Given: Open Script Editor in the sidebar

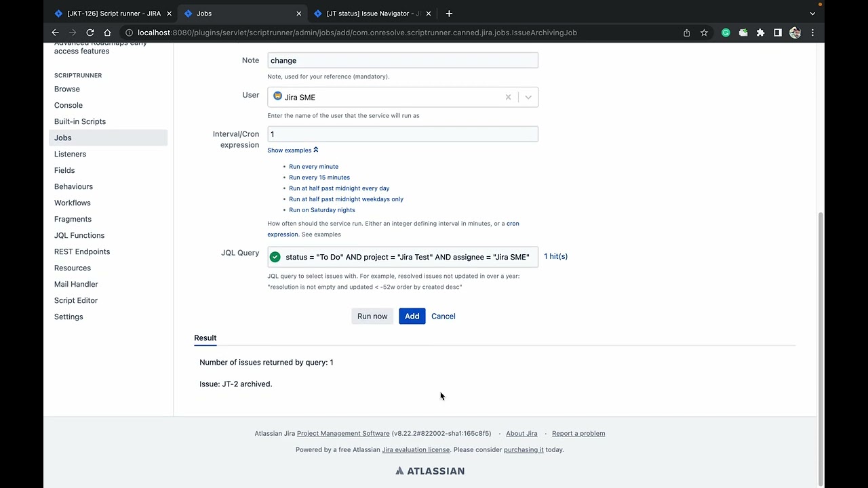Looking at the screenshot, I should pyautogui.click(x=76, y=300).
